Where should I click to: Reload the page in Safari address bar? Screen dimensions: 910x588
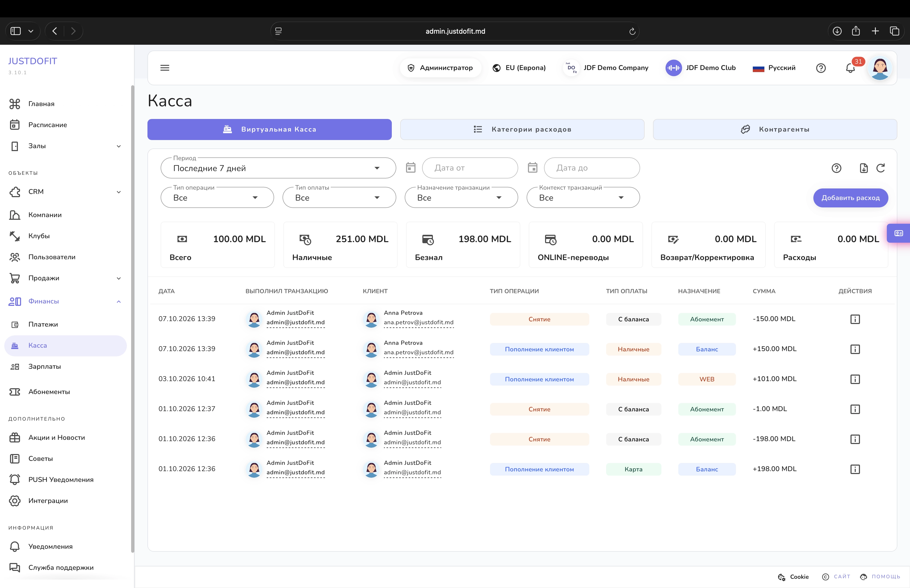(632, 31)
